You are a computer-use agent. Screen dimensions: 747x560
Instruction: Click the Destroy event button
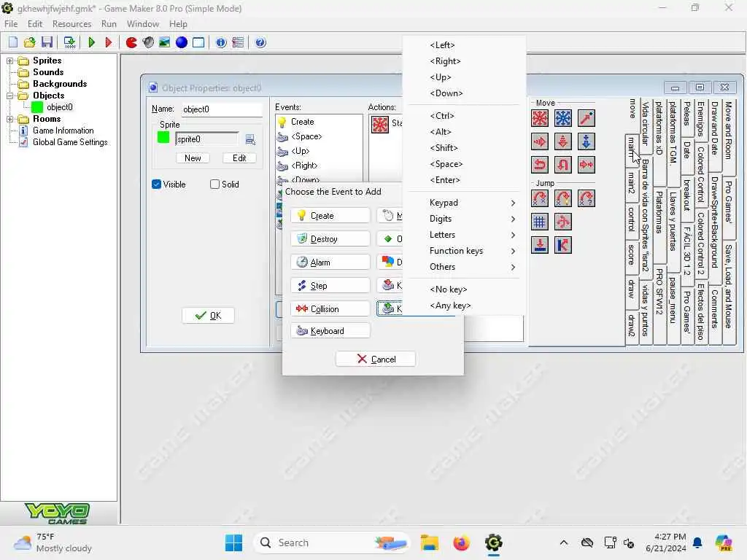[x=330, y=239]
